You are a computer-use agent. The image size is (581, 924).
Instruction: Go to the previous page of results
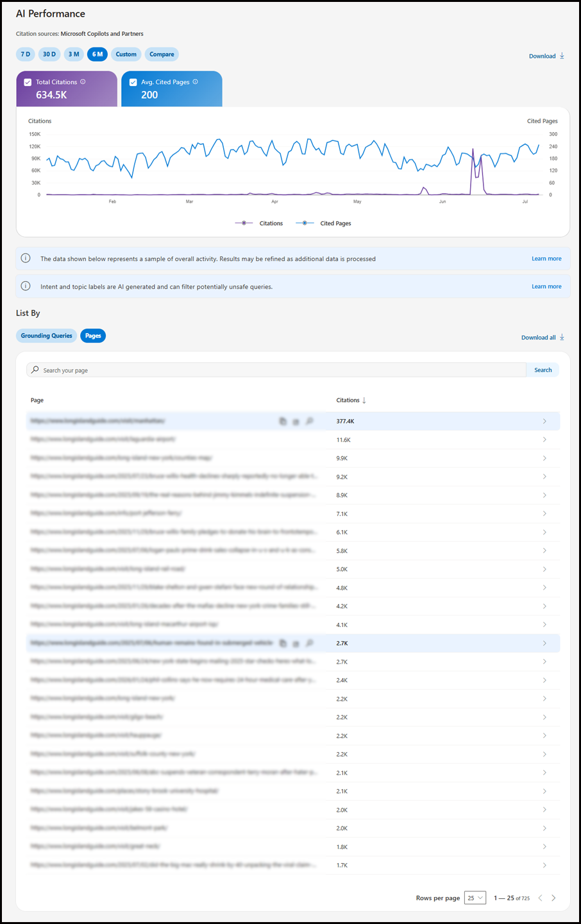540,898
